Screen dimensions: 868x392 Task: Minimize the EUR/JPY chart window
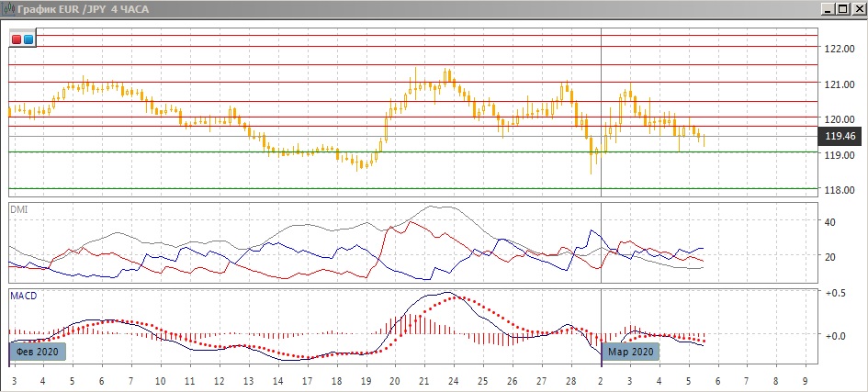coord(827,8)
